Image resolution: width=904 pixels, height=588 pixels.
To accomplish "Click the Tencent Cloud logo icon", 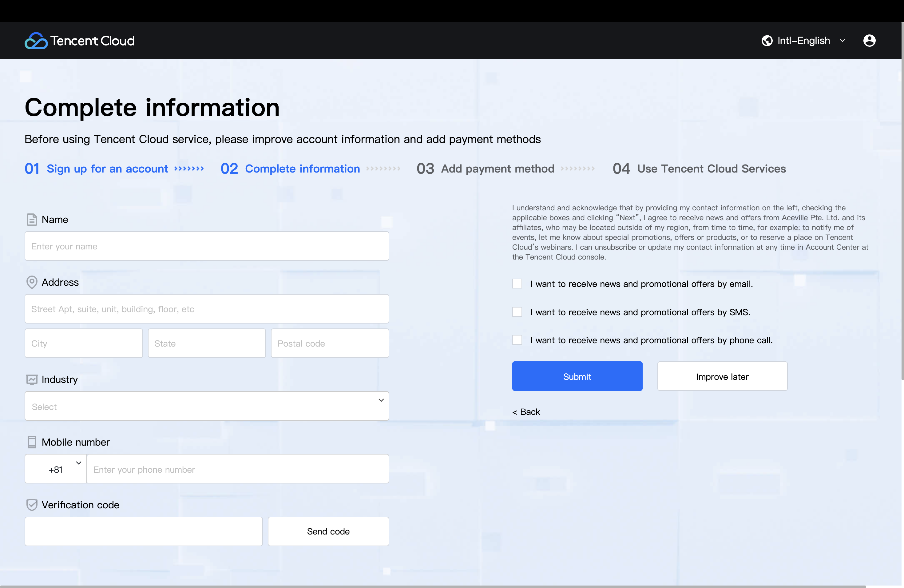I will [x=36, y=41].
